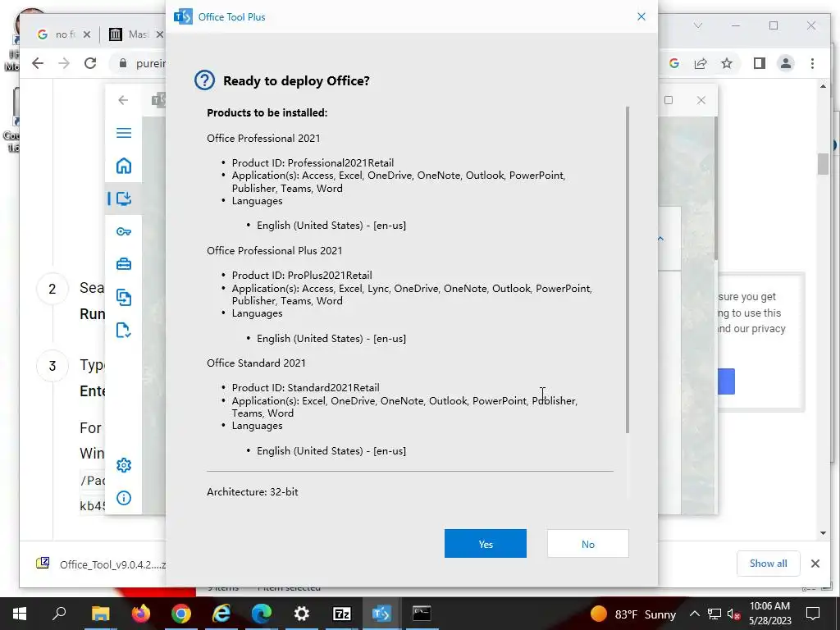This screenshot has height=630, width=840.
Task: Open downloaded Office_Tool_v9.0.4.2 zip item
Action: click(x=102, y=564)
